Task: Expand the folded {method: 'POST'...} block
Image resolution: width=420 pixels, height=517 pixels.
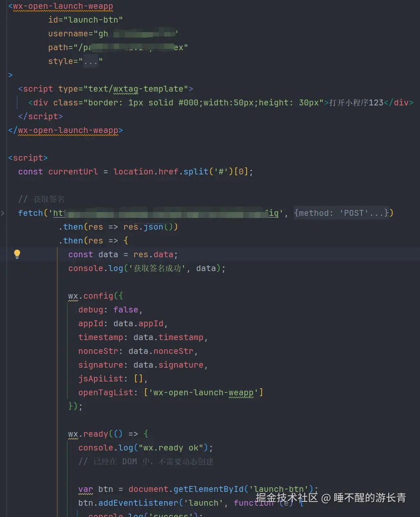Action: 342,213
